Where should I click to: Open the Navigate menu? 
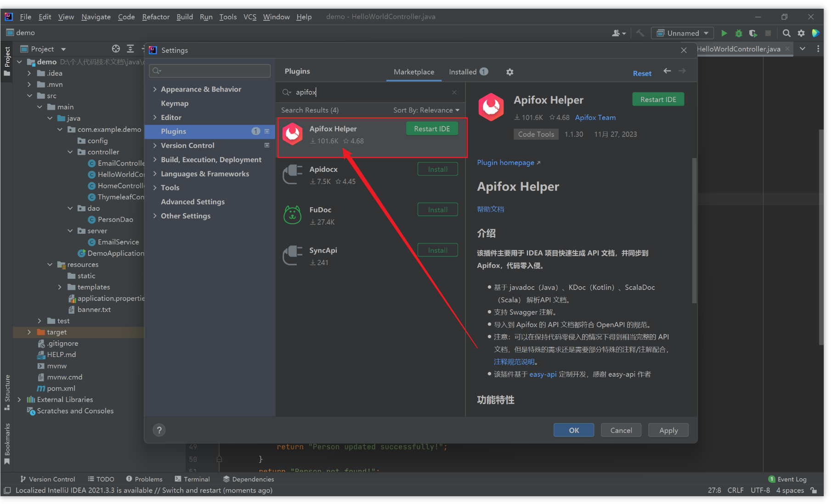(96, 17)
